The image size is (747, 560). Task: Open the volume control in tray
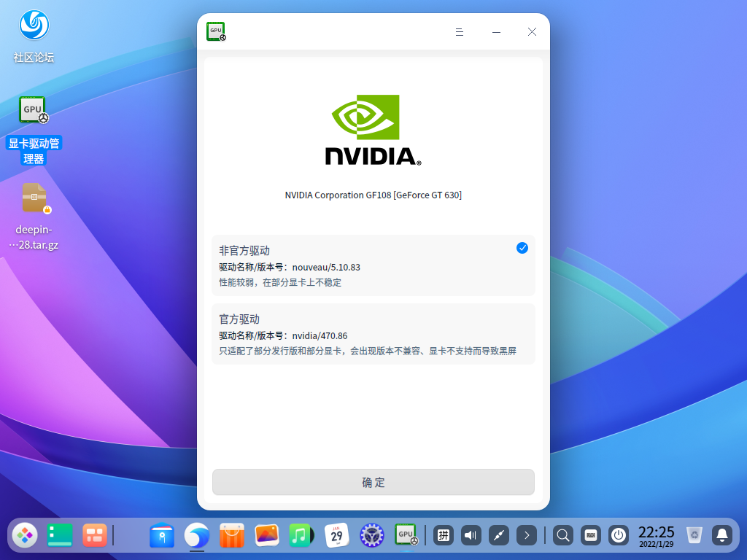tap(471, 535)
